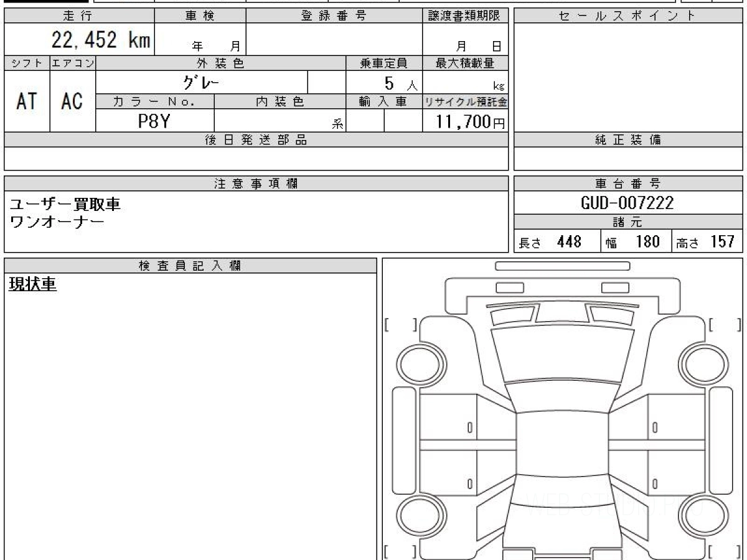Select the 年 月 inspection date field
747x560 pixels.
click(200, 39)
